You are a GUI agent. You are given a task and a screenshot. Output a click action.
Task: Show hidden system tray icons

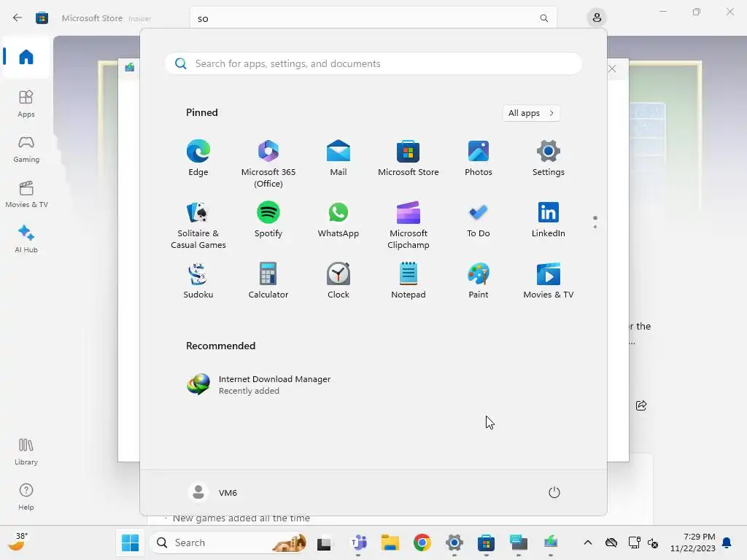click(x=588, y=542)
